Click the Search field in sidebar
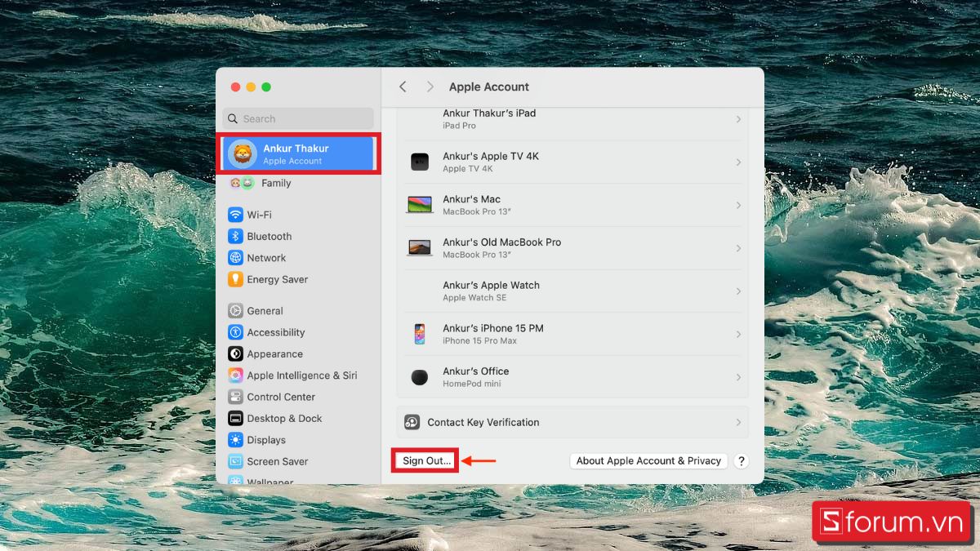980x551 pixels. (x=297, y=118)
